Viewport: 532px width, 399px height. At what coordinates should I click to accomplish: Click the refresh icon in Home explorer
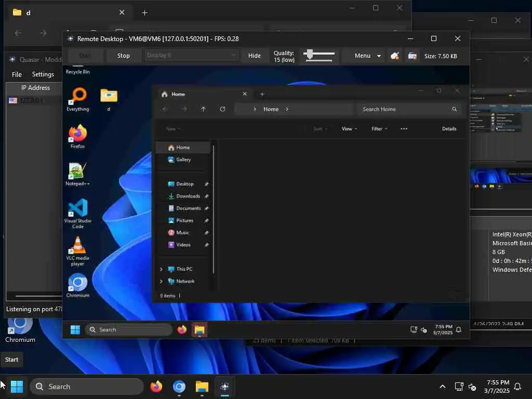click(222, 109)
